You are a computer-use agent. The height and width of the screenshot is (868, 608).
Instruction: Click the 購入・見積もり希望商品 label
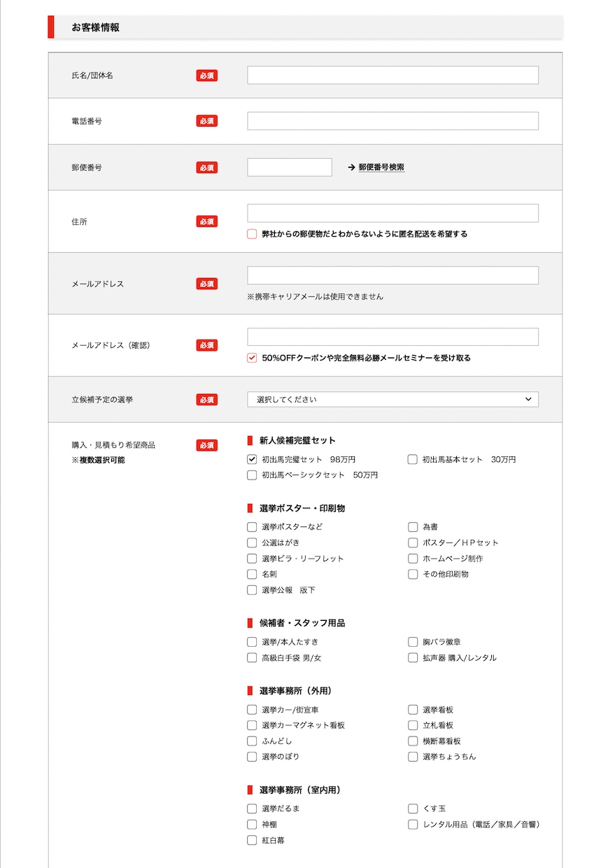[x=113, y=444]
